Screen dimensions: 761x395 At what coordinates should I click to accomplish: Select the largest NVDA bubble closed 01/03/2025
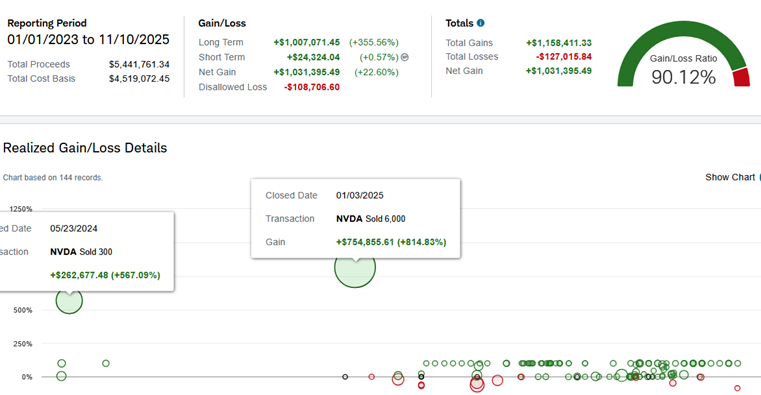355,267
